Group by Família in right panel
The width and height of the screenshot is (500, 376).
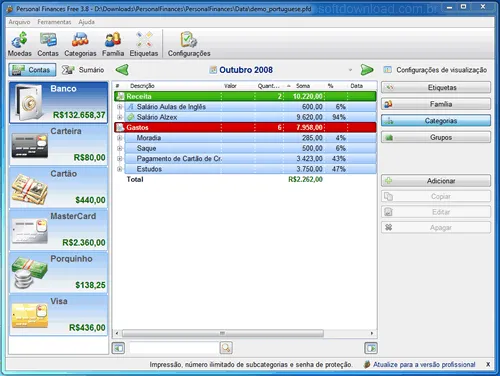point(436,104)
